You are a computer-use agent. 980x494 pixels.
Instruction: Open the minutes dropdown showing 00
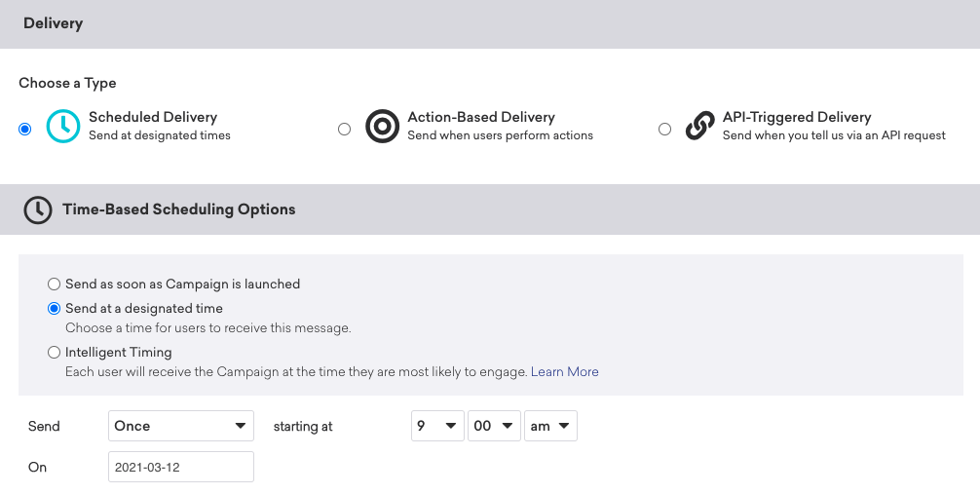click(x=494, y=426)
